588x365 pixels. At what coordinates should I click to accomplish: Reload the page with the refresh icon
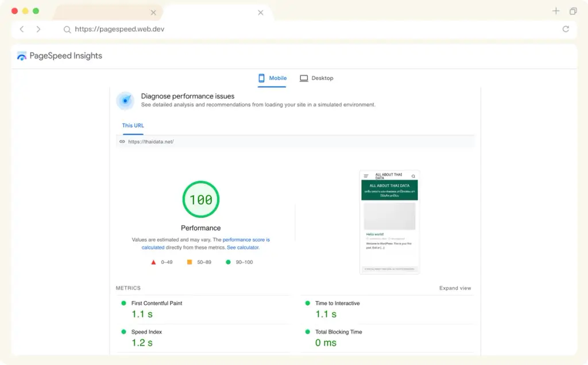tap(566, 29)
